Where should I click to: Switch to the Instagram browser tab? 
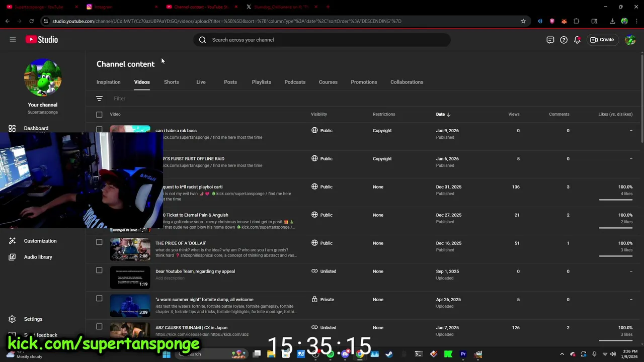(x=121, y=7)
